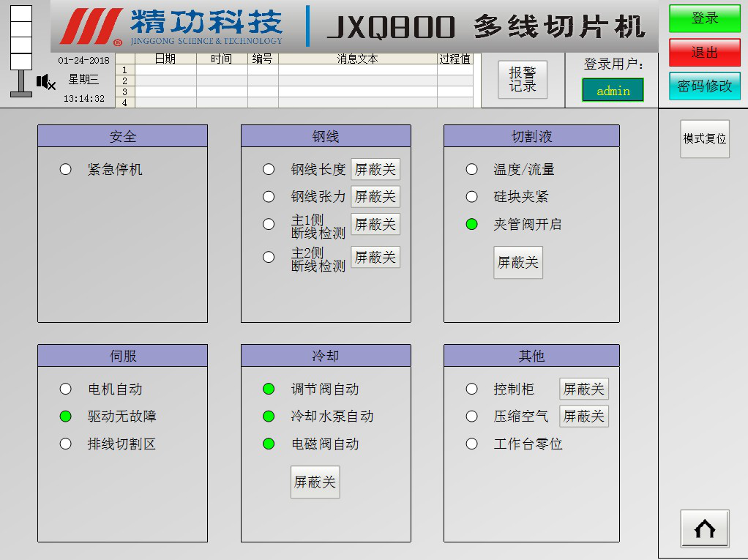Screen dimensions: 748x560
Task: Select message table row 3
Action: pos(294,92)
